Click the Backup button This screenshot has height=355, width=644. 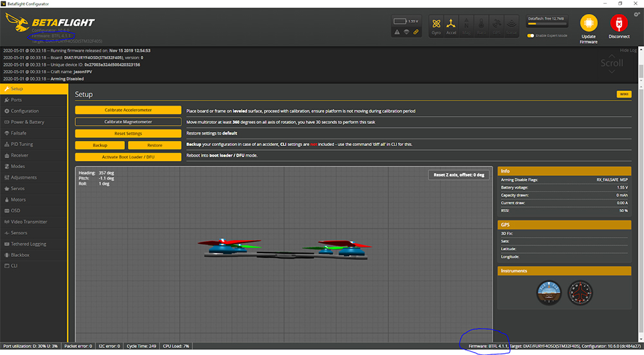click(x=100, y=145)
